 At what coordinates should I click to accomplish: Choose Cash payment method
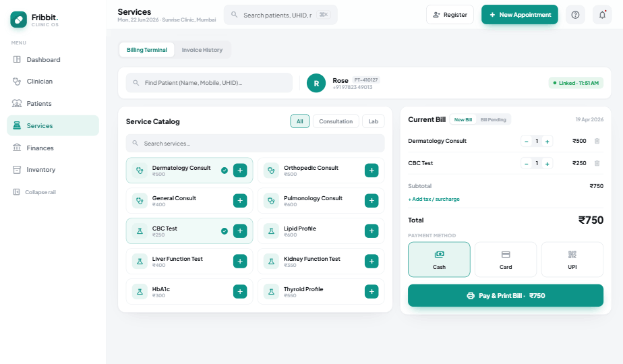coord(439,260)
